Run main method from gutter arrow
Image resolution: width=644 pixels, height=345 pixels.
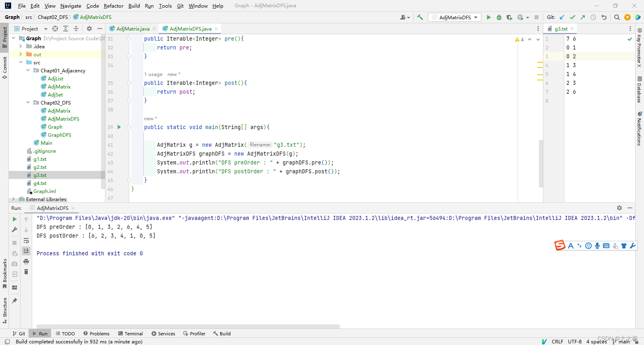(x=119, y=127)
